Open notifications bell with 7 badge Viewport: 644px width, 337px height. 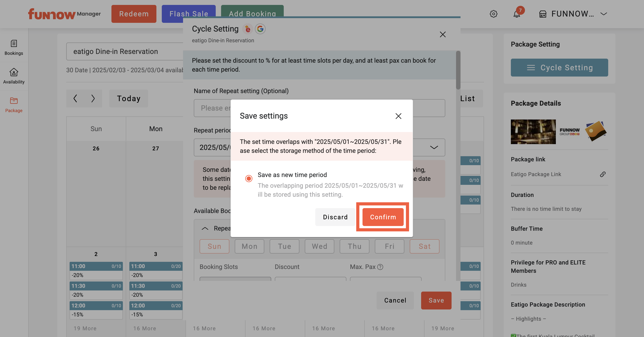coord(517,14)
